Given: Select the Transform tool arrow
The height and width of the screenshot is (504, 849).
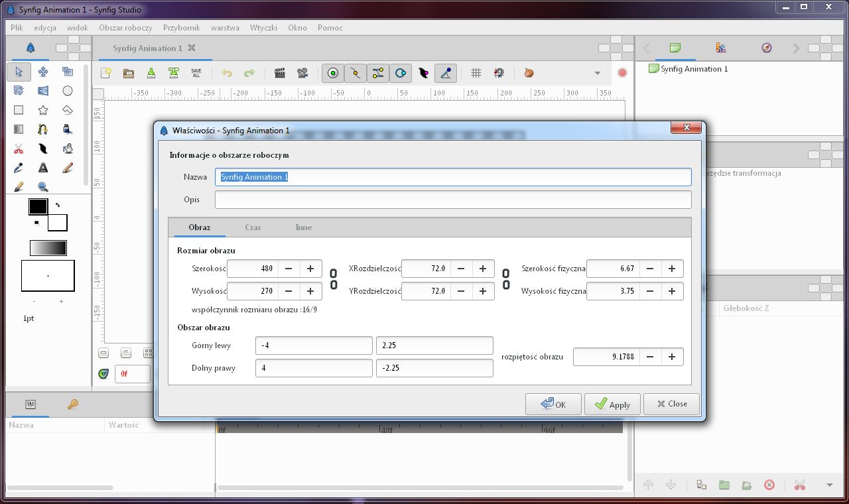Looking at the screenshot, I should pos(19,72).
